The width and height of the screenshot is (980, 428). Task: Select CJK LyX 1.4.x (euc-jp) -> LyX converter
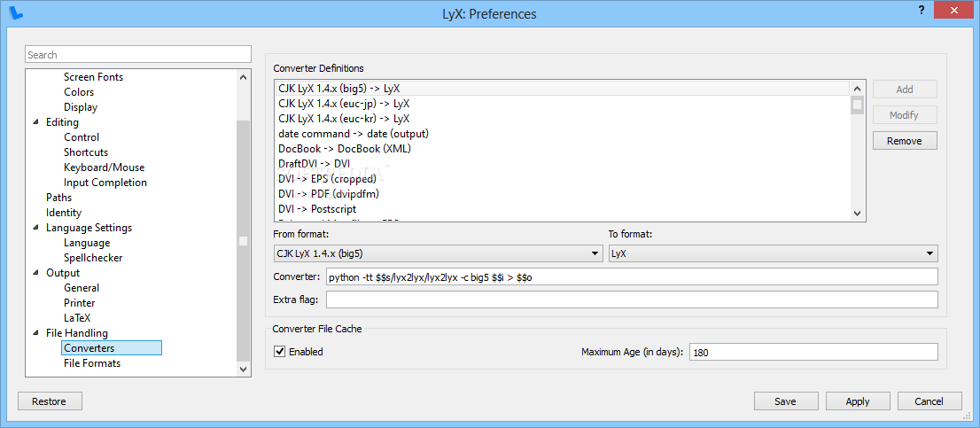[x=562, y=103]
